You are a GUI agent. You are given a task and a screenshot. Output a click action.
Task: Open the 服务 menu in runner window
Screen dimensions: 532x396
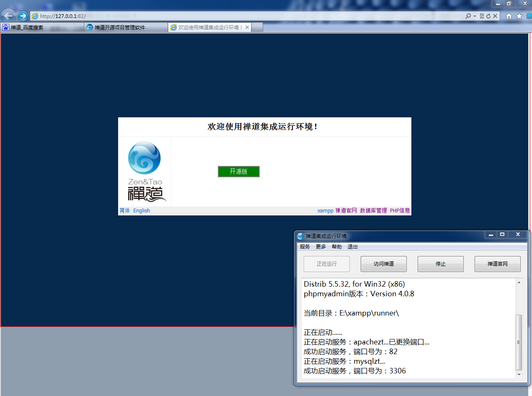(x=305, y=247)
